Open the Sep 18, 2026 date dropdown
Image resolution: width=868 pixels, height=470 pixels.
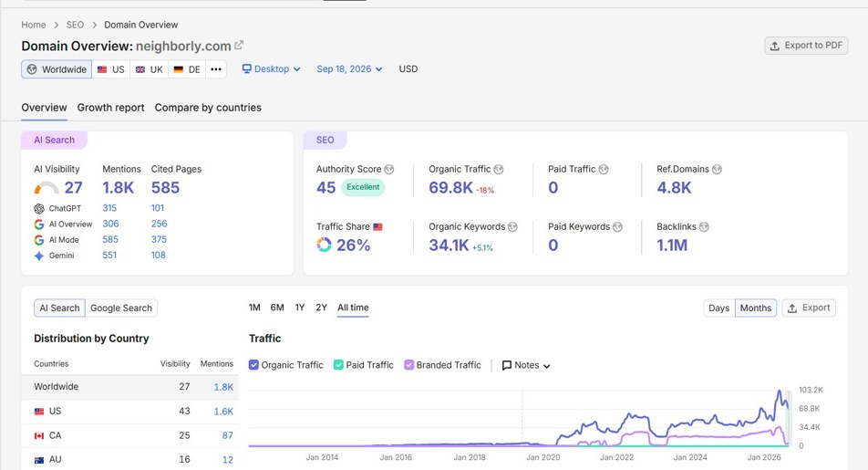pos(349,69)
